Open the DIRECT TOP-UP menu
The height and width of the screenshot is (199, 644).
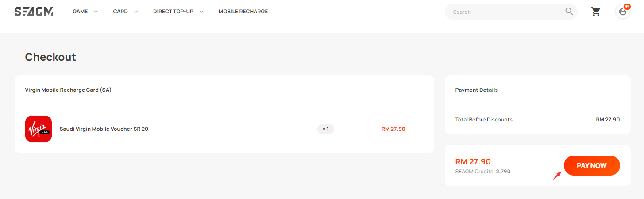[173, 12]
